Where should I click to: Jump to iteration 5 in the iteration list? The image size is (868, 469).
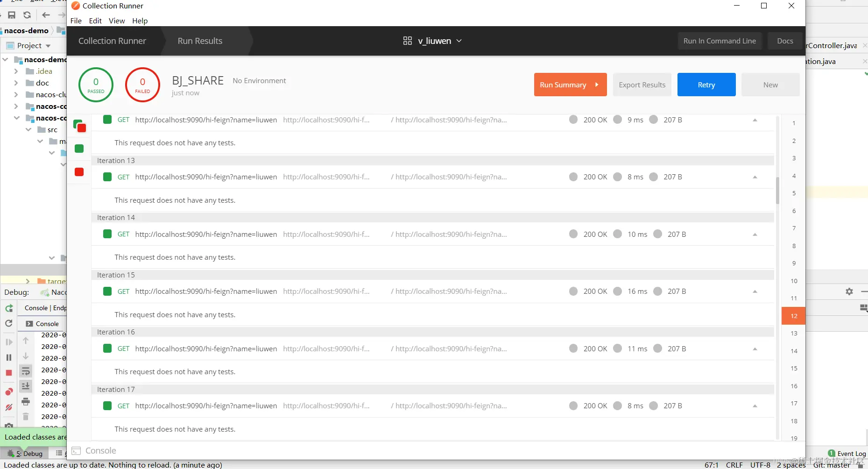pyautogui.click(x=794, y=193)
